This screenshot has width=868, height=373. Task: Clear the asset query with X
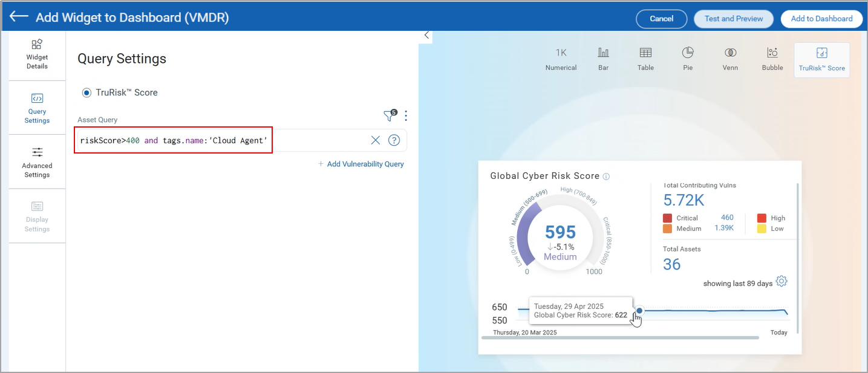click(376, 140)
